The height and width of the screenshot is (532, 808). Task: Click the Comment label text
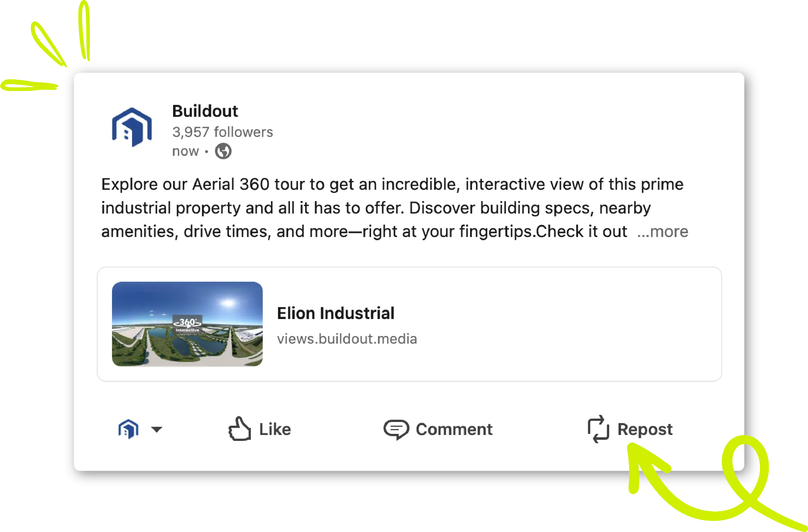454,429
